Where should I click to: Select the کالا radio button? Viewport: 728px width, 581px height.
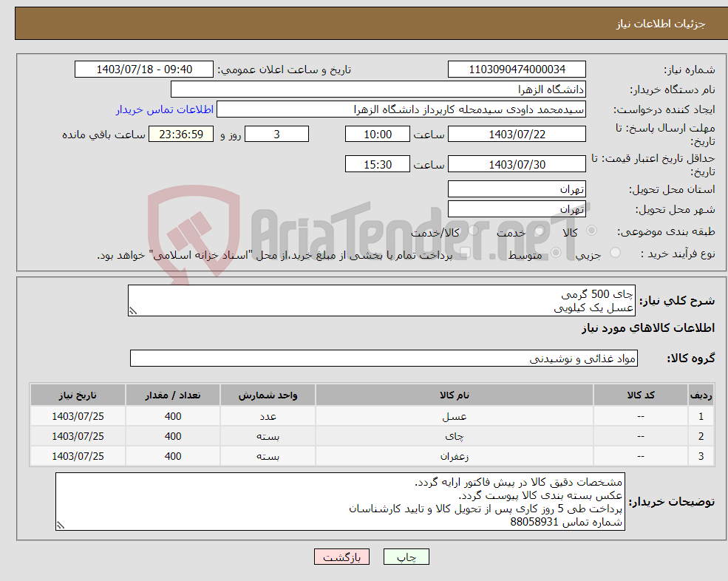(591, 231)
